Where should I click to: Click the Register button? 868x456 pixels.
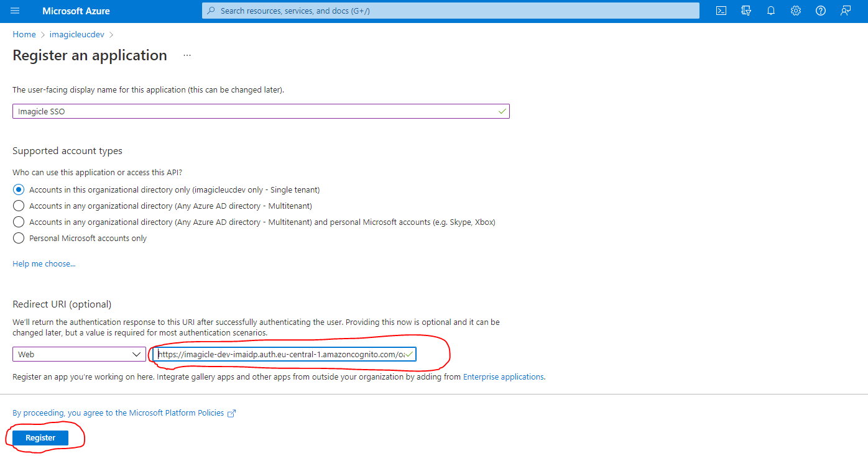point(40,438)
